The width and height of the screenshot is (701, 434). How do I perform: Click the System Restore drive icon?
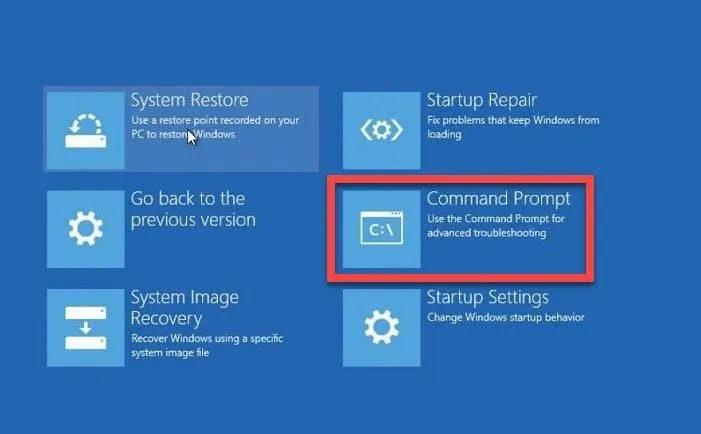(85, 131)
